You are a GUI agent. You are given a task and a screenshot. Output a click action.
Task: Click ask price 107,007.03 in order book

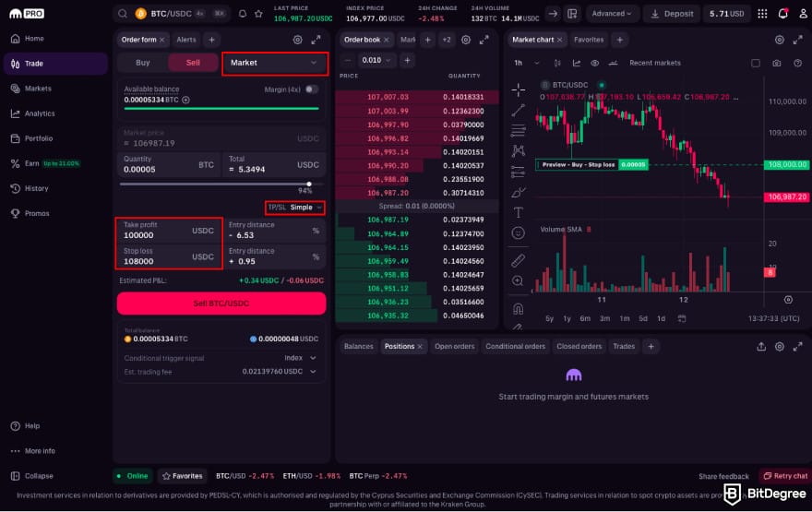388,97
